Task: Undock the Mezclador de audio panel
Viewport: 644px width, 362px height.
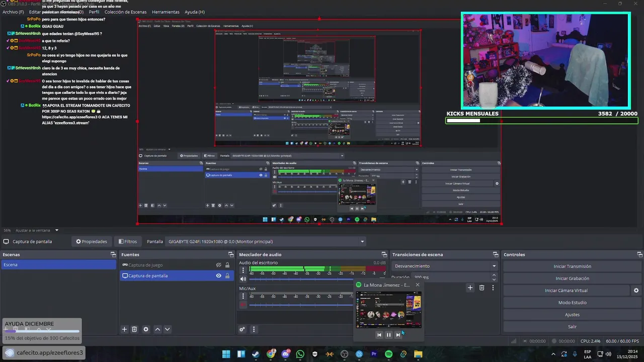Action: (x=384, y=254)
